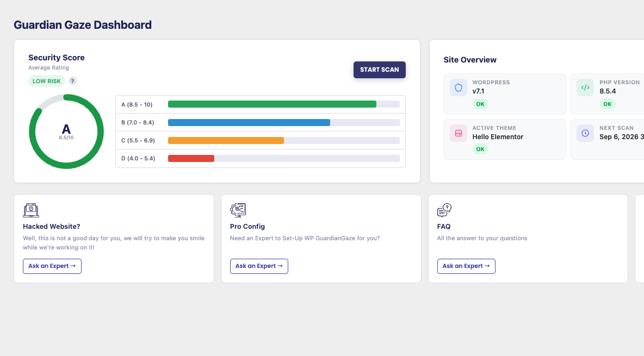Screen dimensions: 644x356
Task: Click the 8.5/10 score text
Action: (66, 138)
